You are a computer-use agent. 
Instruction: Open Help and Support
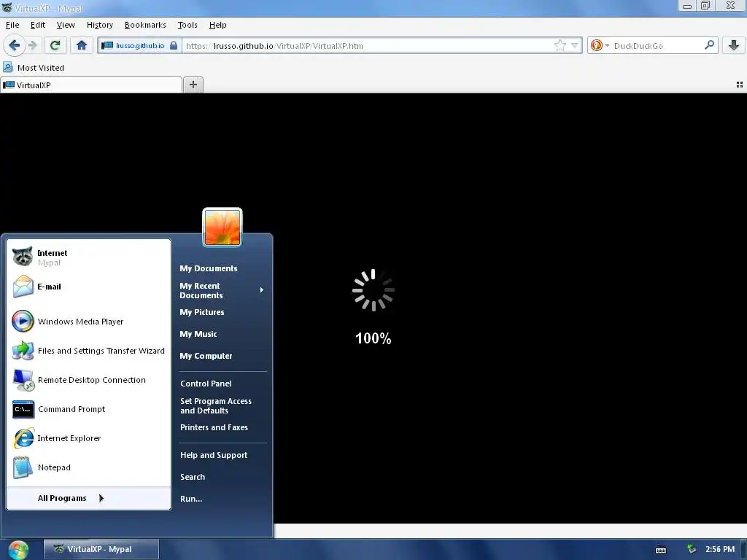point(222,455)
